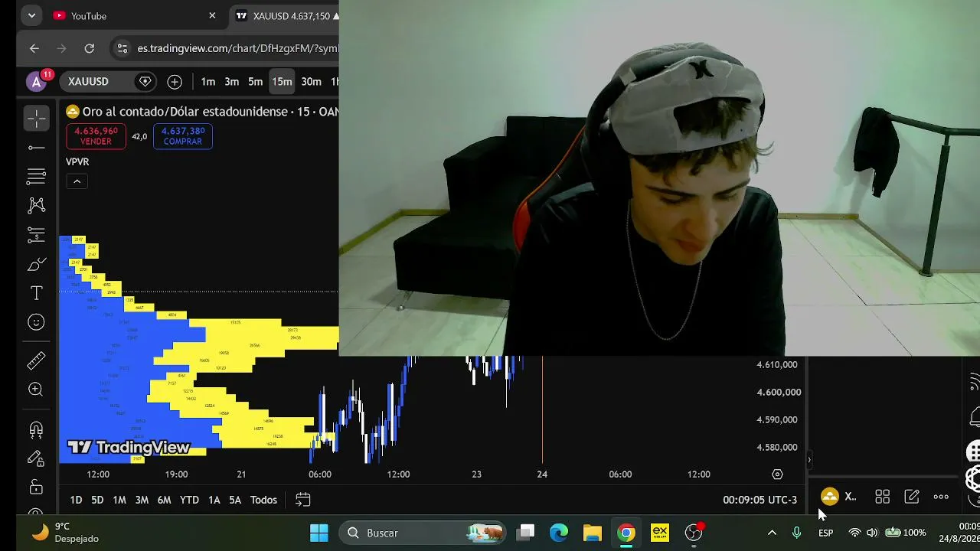Open the three-dots more options menu

[941, 497]
